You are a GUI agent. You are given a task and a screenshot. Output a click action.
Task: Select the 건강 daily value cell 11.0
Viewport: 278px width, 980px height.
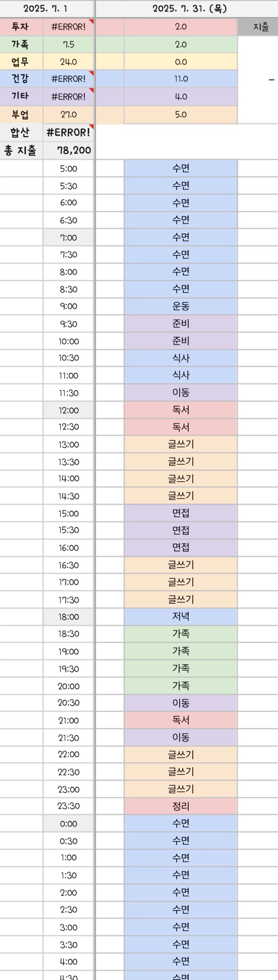click(x=181, y=79)
